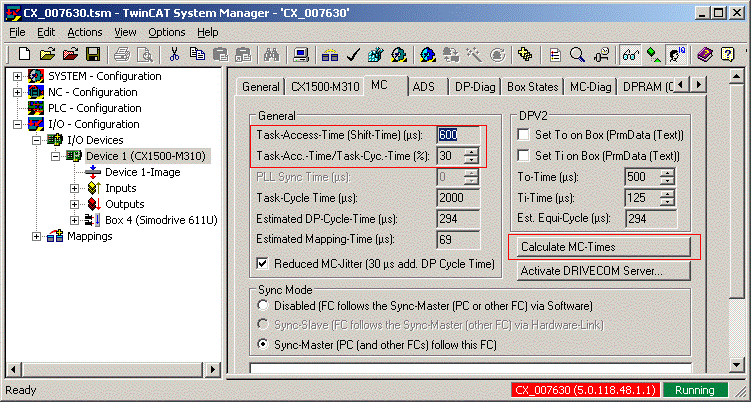Select PLC - Configuration tree item
The height and width of the screenshot is (402, 751).
(x=94, y=108)
